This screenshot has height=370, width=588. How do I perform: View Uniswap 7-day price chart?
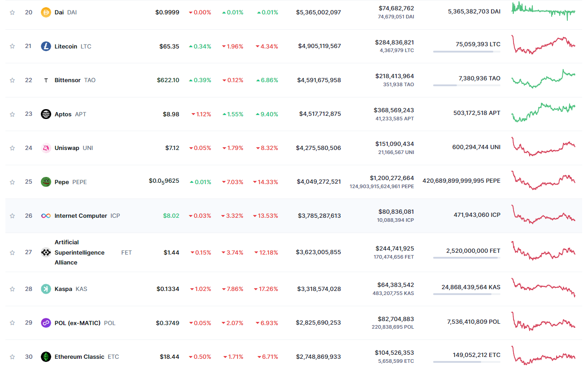544,147
